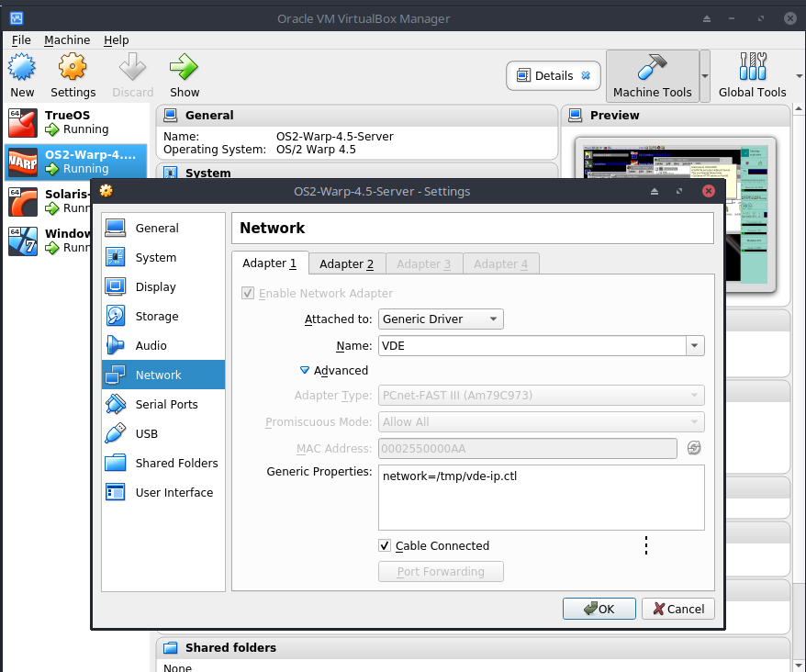Select the Solaris VM icon
Image resolution: width=806 pixels, height=672 pixels.
point(23,202)
